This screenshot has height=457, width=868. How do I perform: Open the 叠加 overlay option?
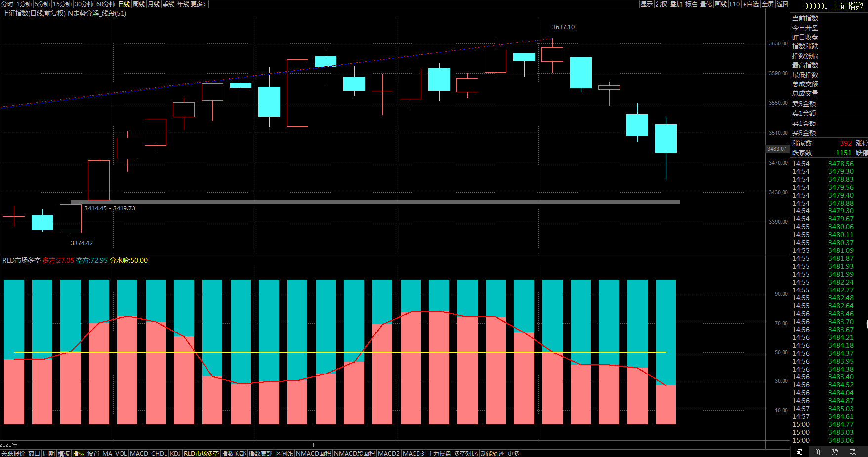tap(676, 4)
